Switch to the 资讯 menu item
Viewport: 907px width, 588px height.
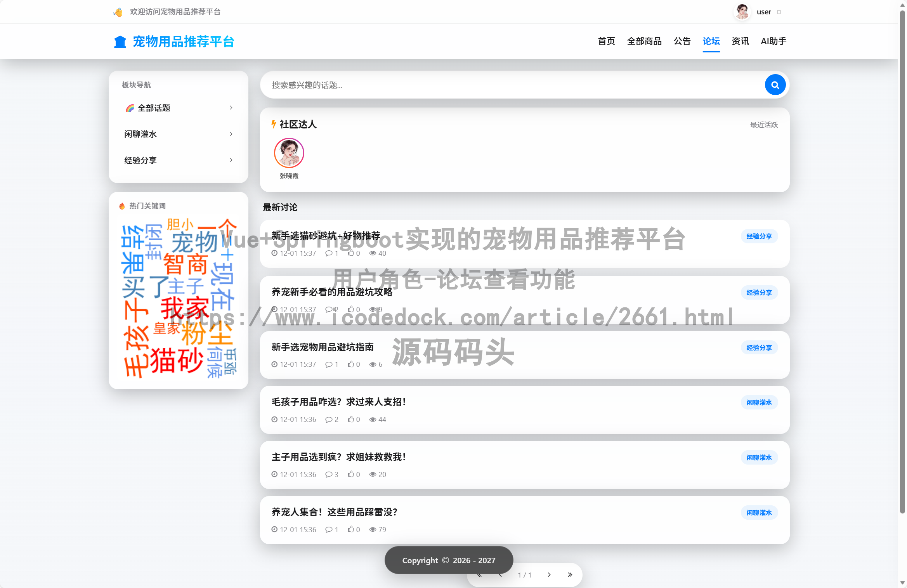[x=740, y=41]
